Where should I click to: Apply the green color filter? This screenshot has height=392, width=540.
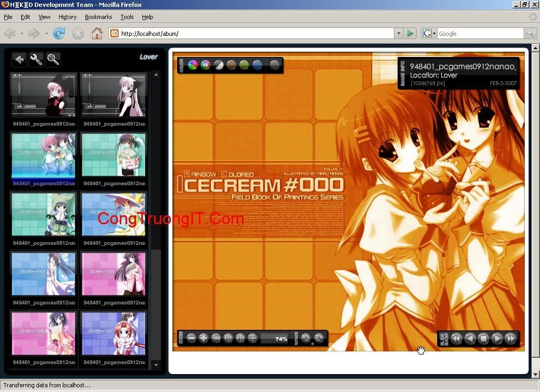[244, 65]
